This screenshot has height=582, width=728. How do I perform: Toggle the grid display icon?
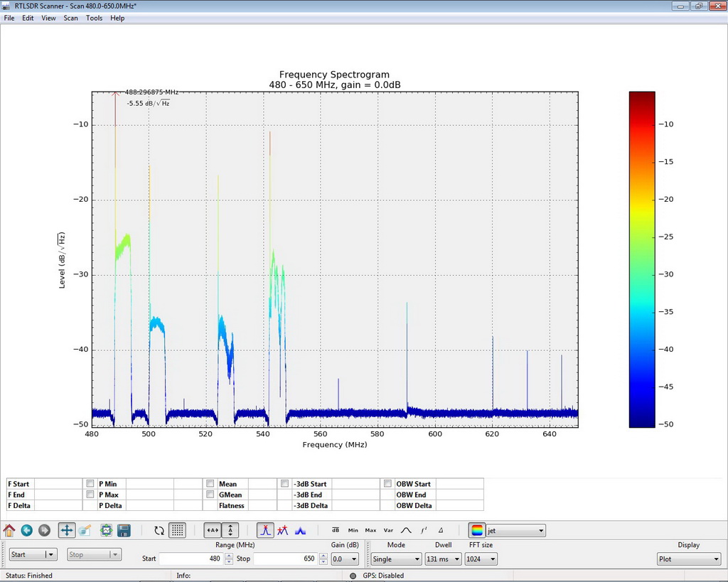tap(178, 530)
